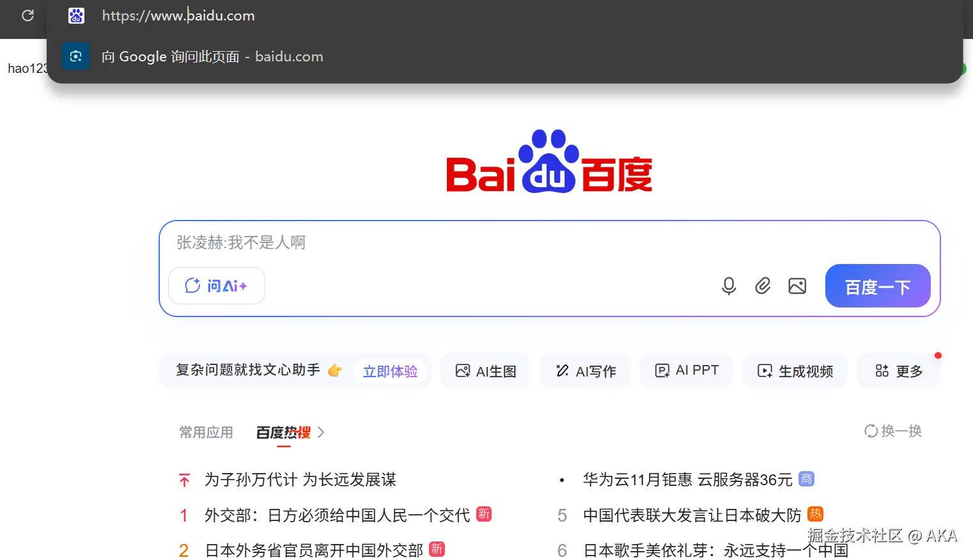The image size is (973, 560).
Task: Reload the page with the refresh icon
Action: pos(27,15)
